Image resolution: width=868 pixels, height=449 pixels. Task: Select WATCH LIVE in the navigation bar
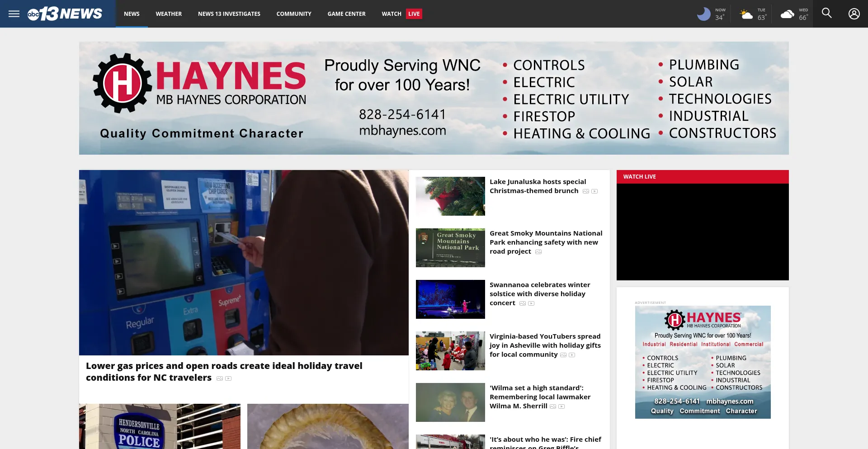tap(401, 14)
